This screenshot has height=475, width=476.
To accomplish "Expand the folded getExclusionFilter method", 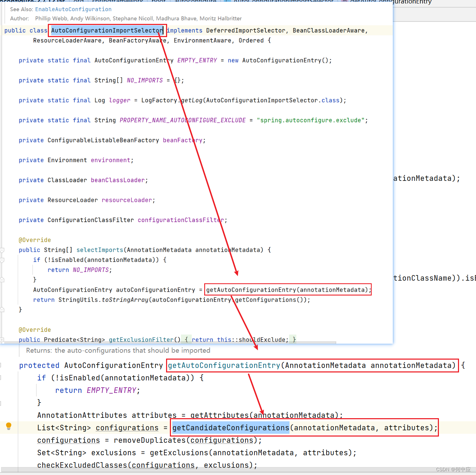I will pos(2,340).
